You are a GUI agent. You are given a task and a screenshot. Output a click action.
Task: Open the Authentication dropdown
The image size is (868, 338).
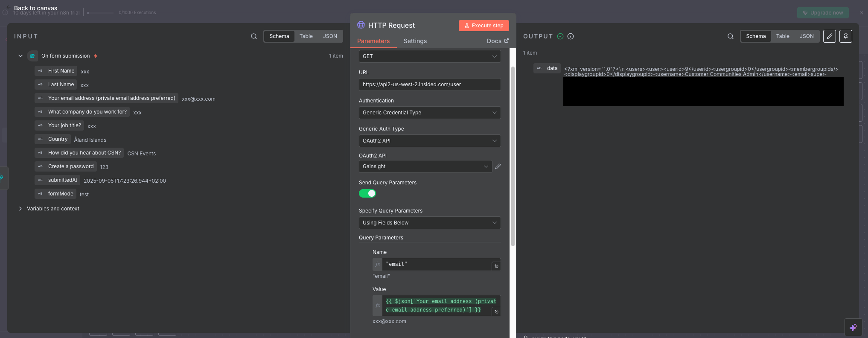click(430, 113)
